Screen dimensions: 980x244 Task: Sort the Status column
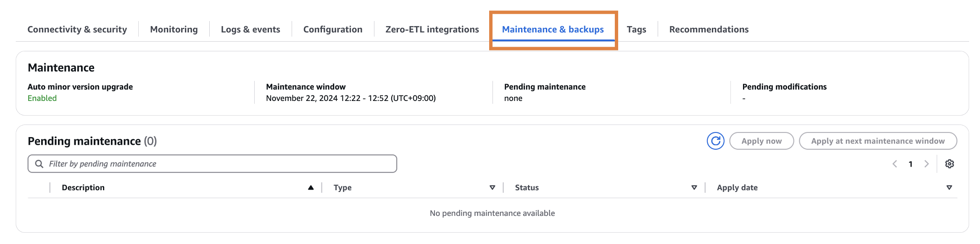click(x=694, y=188)
